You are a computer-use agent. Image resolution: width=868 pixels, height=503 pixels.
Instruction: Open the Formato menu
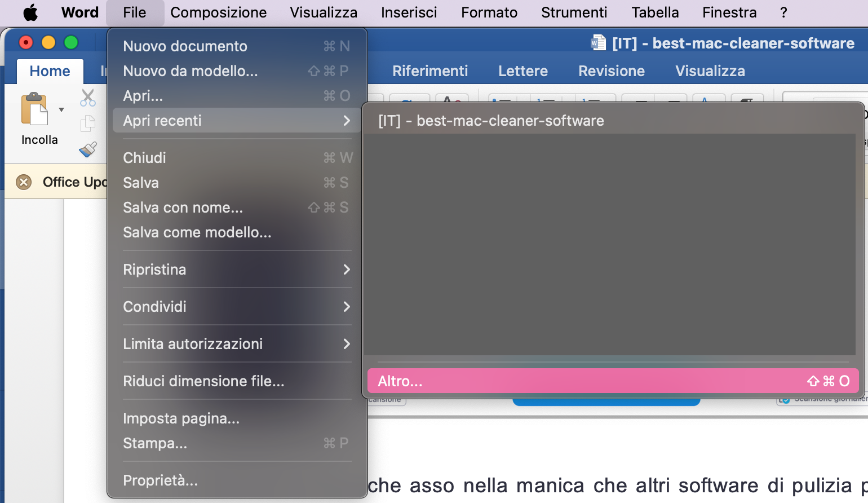(x=489, y=12)
